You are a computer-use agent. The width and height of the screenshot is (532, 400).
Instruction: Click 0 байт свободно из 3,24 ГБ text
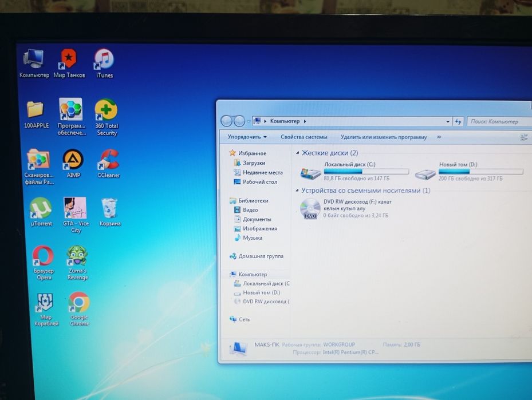(356, 216)
